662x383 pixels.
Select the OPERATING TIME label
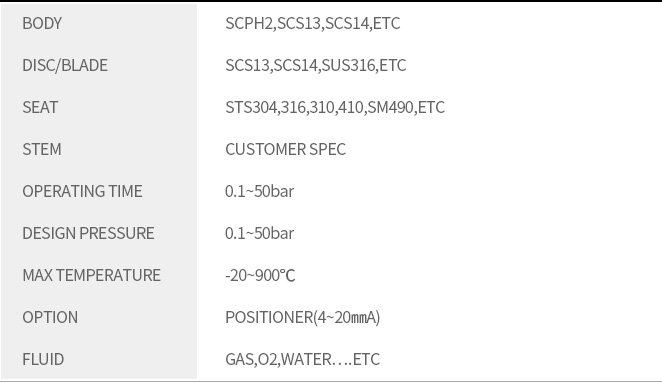click(82, 191)
